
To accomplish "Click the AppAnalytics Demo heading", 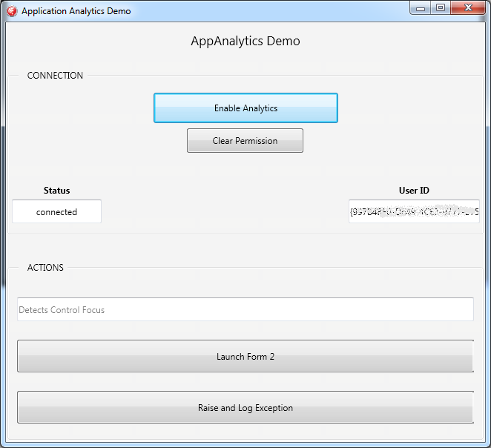I will tap(245, 41).
